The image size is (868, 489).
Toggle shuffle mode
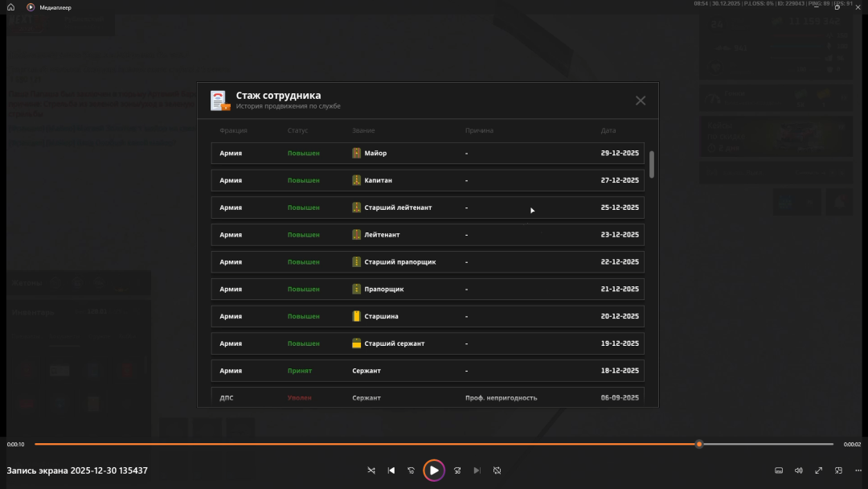pyautogui.click(x=371, y=471)
